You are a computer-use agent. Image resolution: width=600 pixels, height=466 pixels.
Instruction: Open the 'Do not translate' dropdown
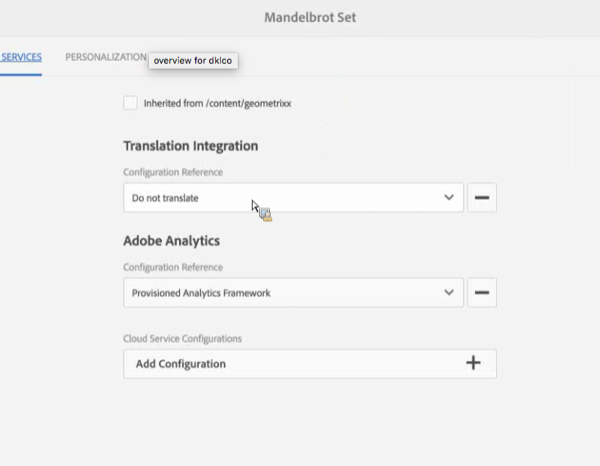pyautogui.click(x=293, y=197)
